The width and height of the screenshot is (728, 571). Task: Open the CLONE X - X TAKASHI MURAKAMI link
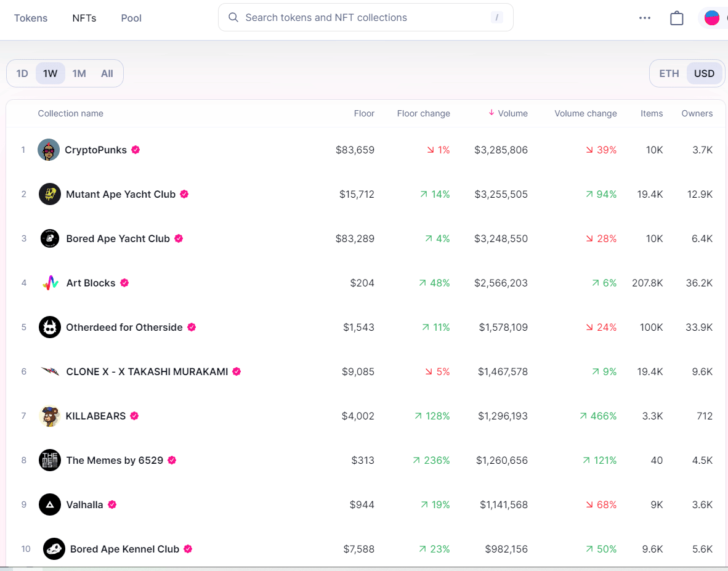147,371
